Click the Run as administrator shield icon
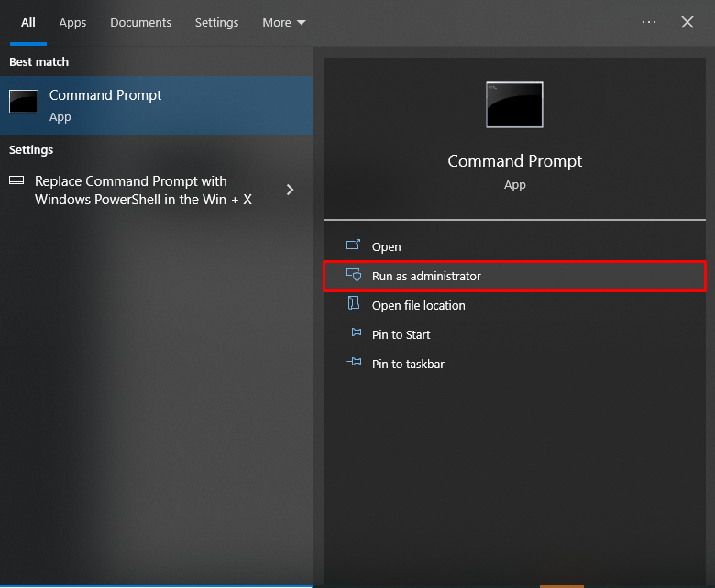This screenshot has width=715, height=588. click(x=354, y=276)
